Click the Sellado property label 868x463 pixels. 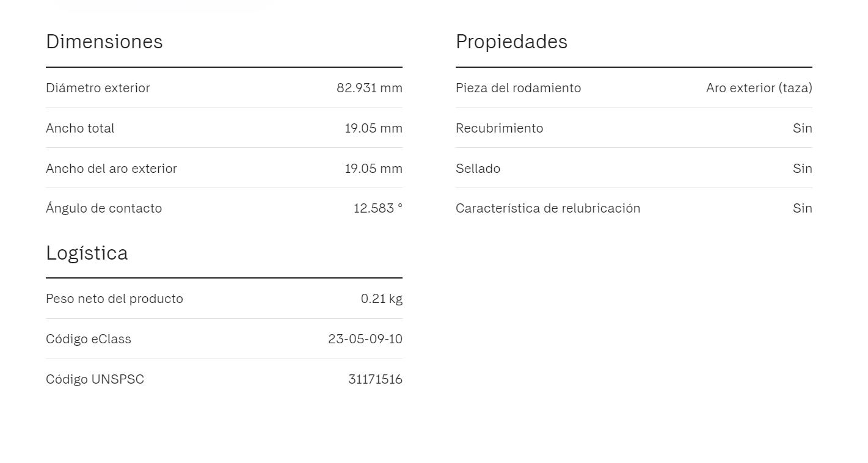(478, 169)
